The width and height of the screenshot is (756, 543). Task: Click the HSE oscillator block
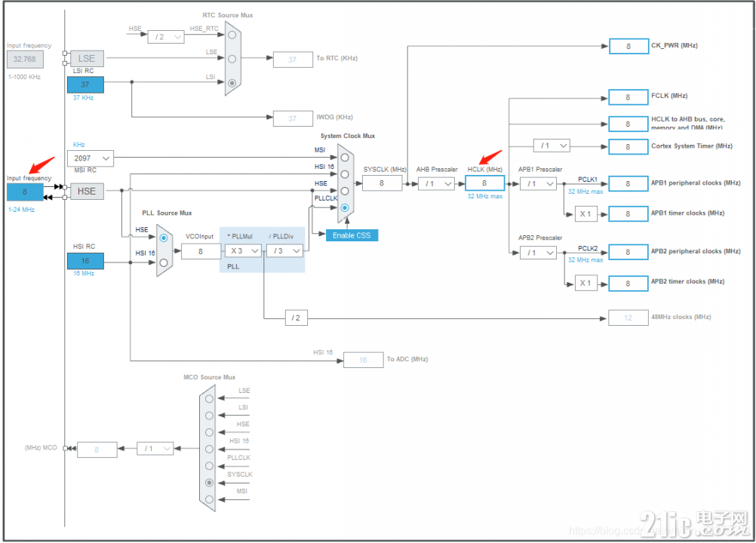87,192
